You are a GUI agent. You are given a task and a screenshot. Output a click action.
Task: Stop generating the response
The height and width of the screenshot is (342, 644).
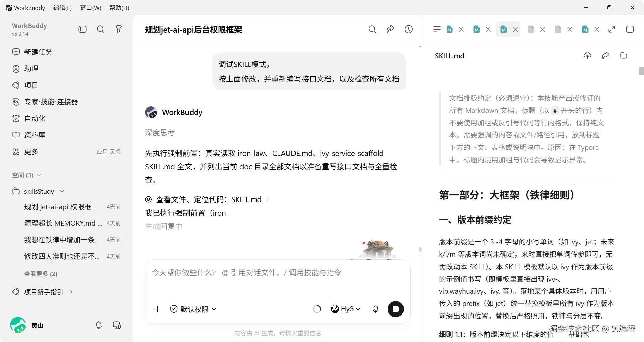tap(396, 309)
